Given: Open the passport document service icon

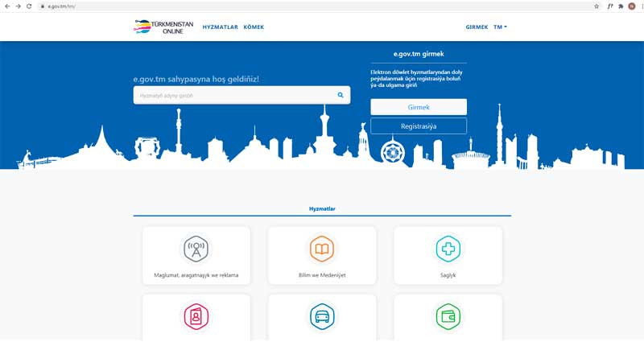Looking at the screenshot, I should pos(196,316).
